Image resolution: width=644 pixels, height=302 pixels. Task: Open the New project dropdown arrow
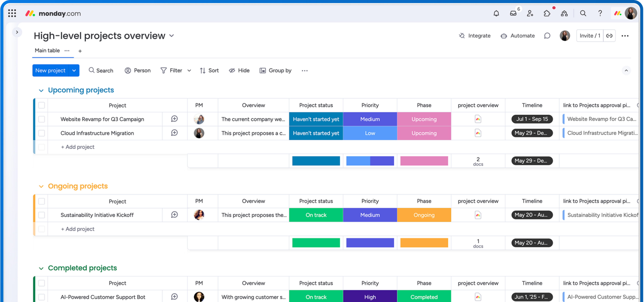74,70
